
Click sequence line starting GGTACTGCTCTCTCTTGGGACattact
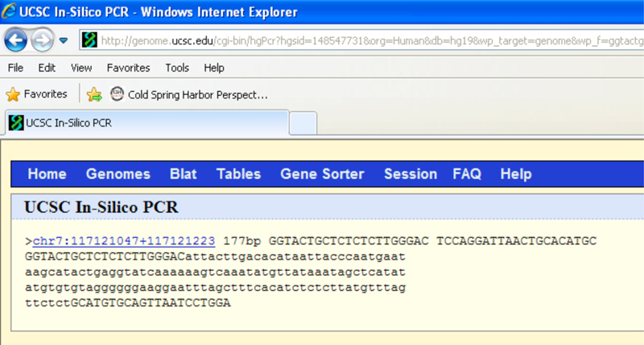[215, 256]
